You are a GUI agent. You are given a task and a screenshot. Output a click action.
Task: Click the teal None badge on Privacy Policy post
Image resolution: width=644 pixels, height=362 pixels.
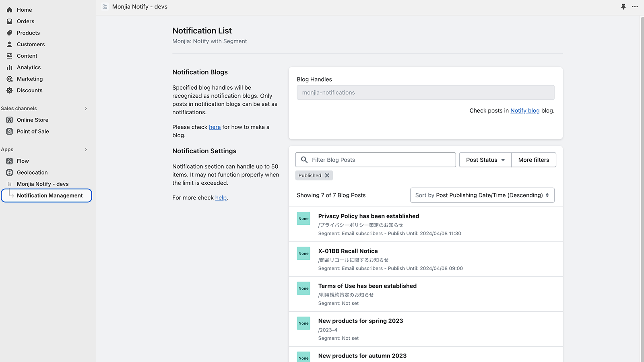pos(303,218)
